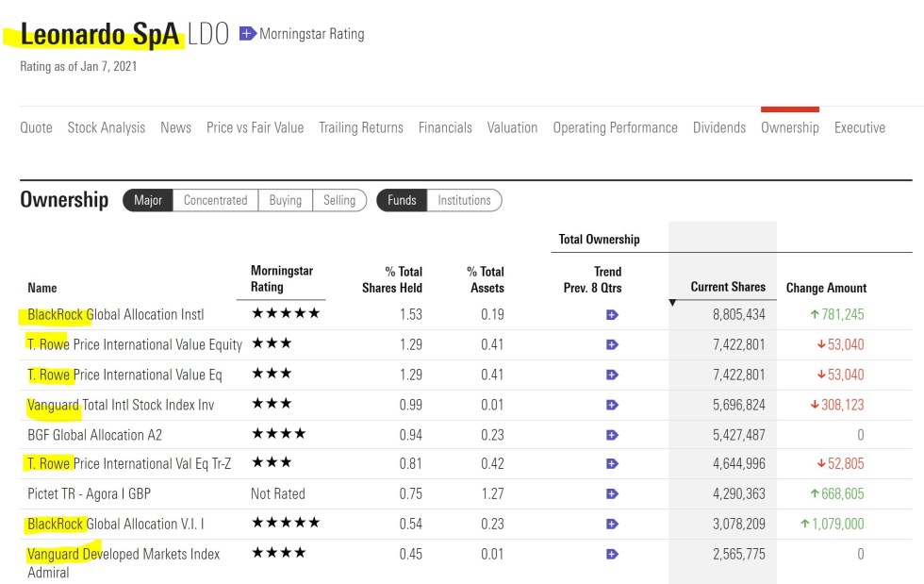The width and height of the screenshot is (924, 584).
Task: Click the Morningstar Rating link in header
Action: (x=312, y=34)
